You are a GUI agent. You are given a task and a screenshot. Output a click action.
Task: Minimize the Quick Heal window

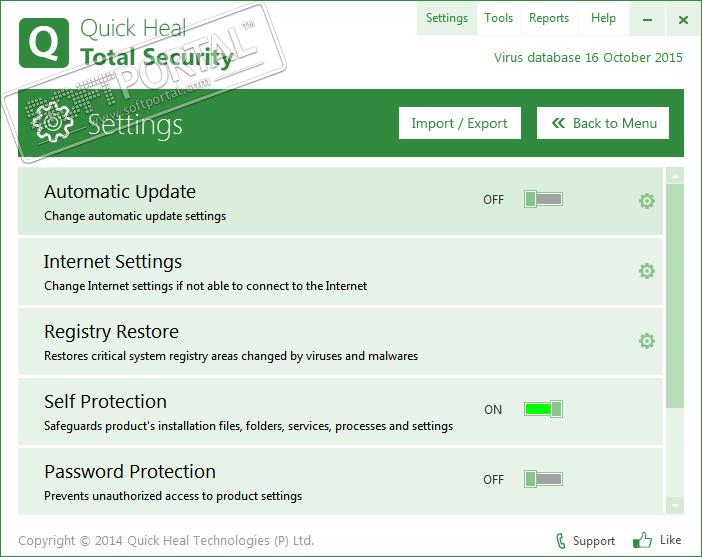click(x=651, y=19)
